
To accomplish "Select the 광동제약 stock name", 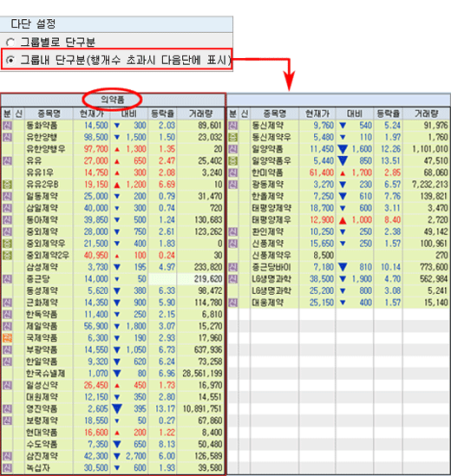I will click(267, 185).
